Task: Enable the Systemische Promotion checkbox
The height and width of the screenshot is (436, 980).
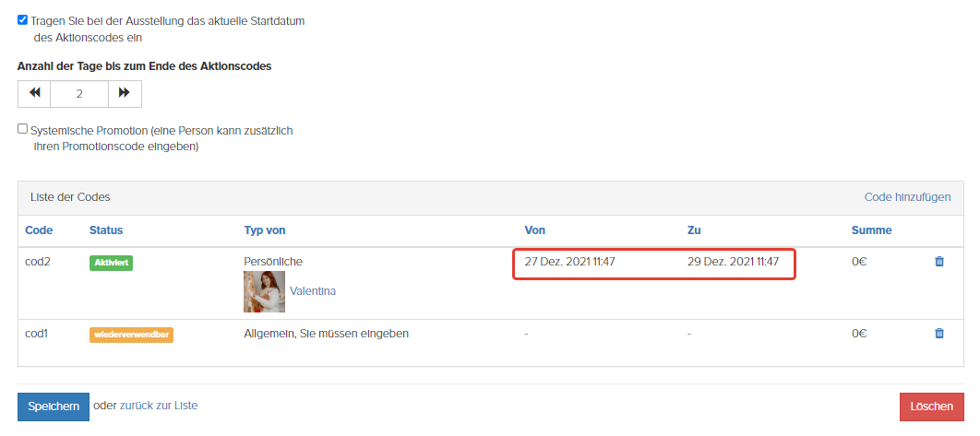Action: tap(22, 129)
